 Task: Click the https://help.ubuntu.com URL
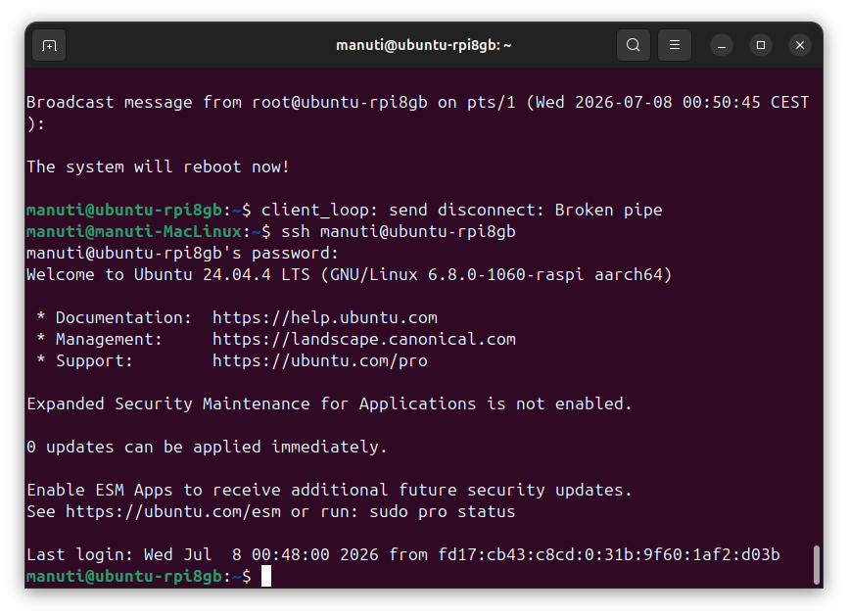[324, 318]
